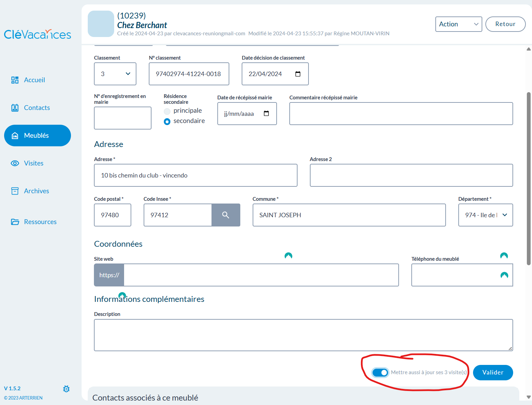Image resolution: width=532 pixels, height=405 pixels.
Task: Open calendar picker for Date décision de classement
Action: click(x=298, y=74)
